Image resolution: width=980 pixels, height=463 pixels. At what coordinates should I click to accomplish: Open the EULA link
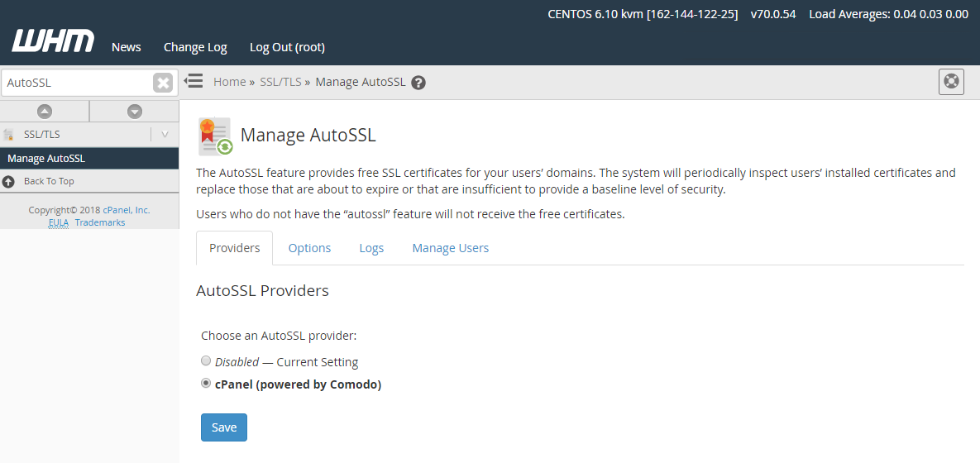pos(58,222)
